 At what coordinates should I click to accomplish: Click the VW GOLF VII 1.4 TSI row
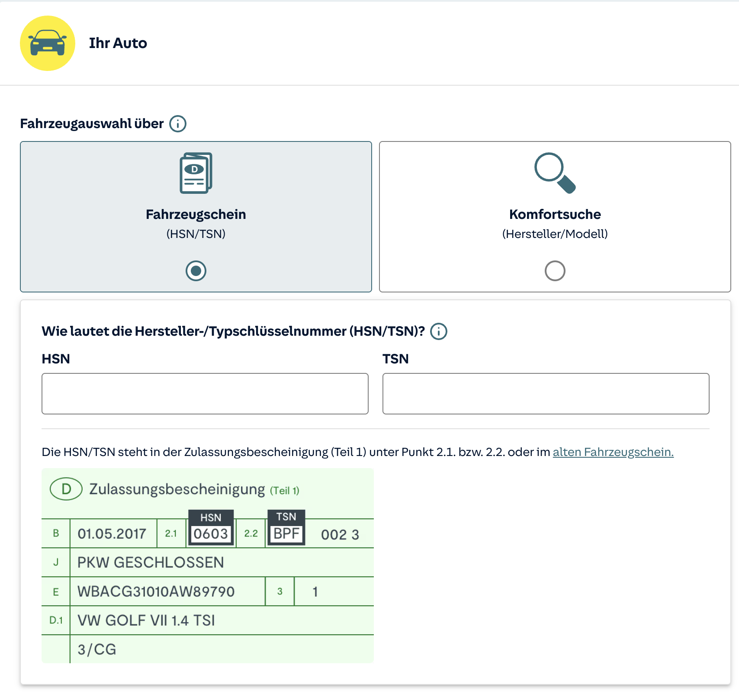pyautogui.click(x=146, y=620)
